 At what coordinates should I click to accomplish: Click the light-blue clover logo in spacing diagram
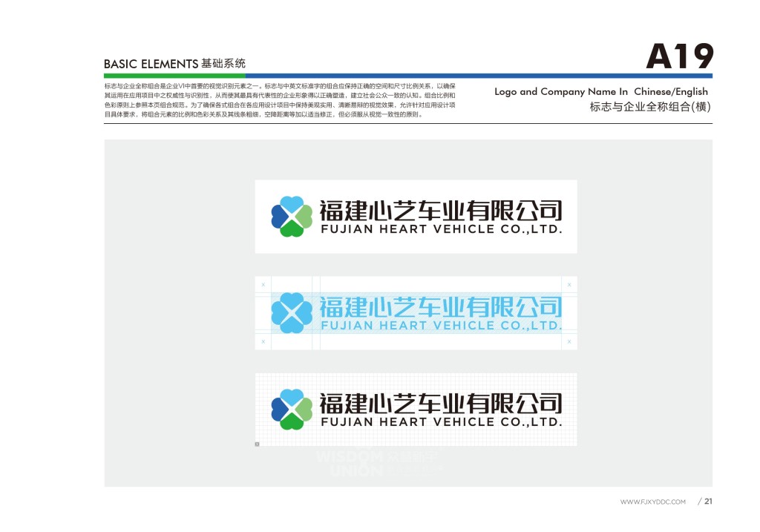[292, 313]
